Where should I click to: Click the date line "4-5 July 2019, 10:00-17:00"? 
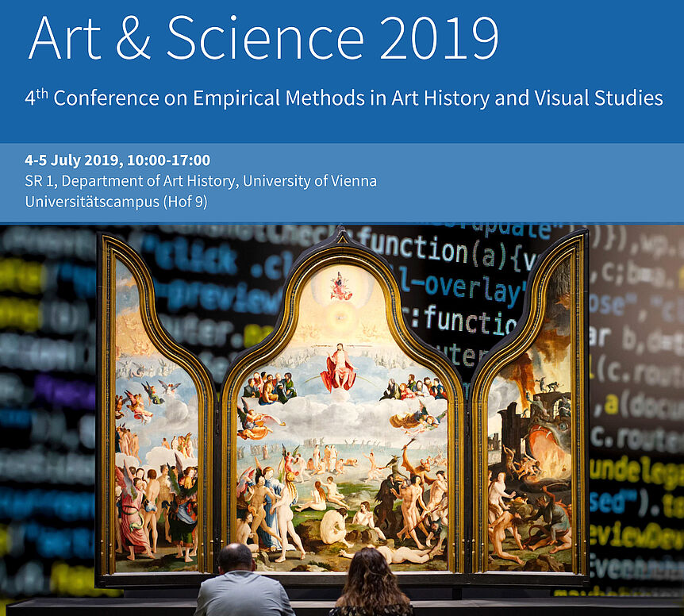(x=117, y=160)
